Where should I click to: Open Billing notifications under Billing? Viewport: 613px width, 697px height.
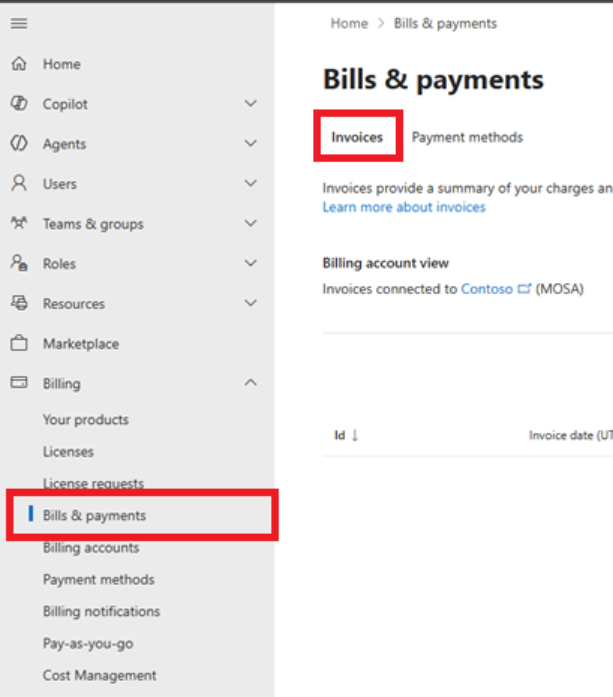101,612
